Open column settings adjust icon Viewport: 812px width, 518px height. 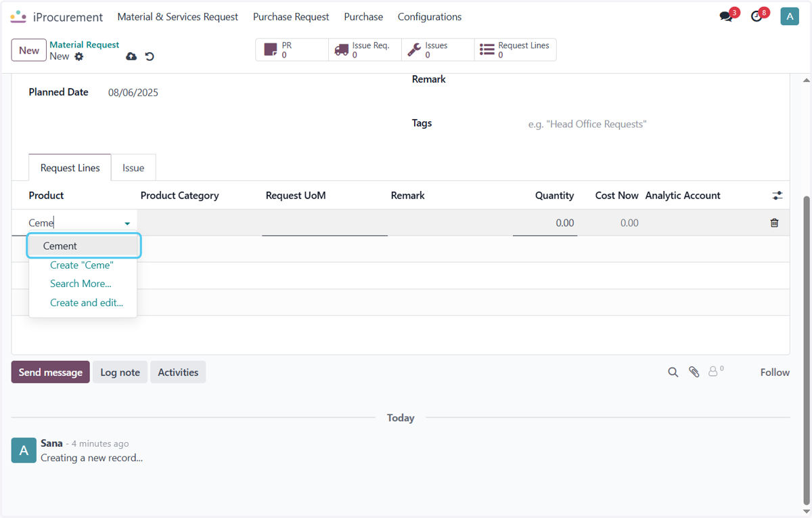[777, 196]
